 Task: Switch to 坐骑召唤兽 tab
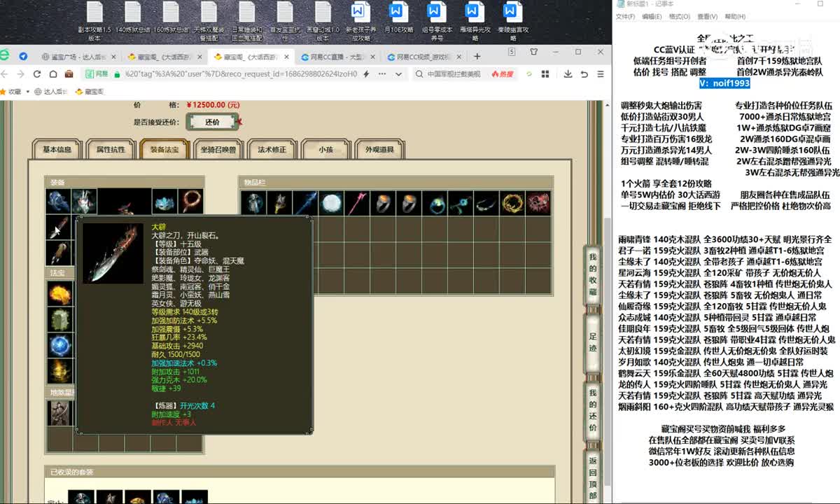click(218, 150)
